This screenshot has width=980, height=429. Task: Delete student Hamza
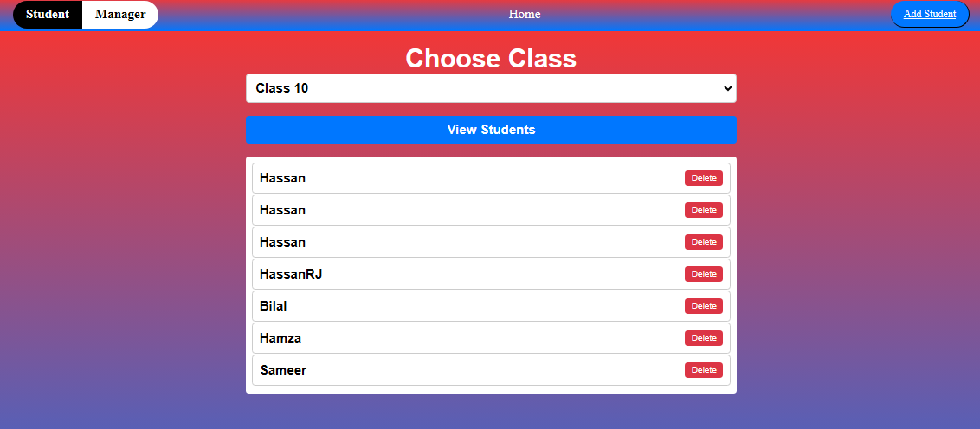click(704, 338)
